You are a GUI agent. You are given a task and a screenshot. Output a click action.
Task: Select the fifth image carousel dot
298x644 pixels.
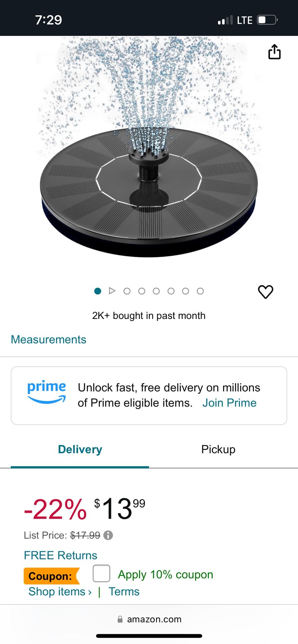(156, 291)
